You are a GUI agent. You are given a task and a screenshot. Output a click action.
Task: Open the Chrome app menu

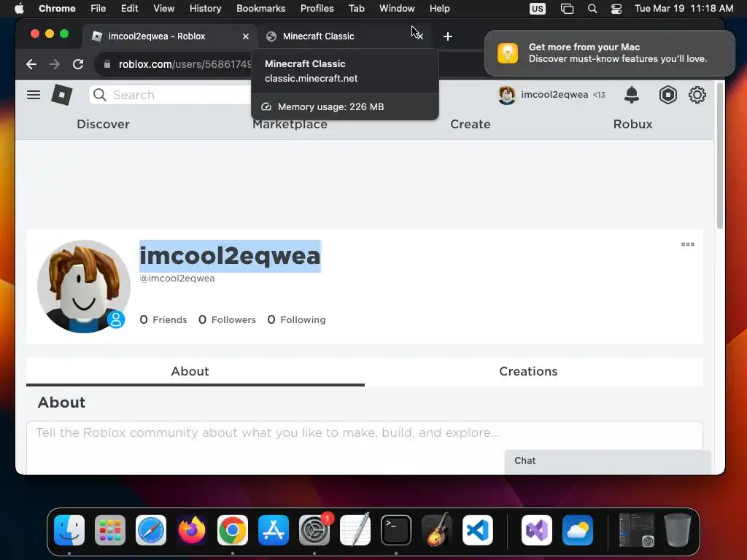[x=57, y=9]
